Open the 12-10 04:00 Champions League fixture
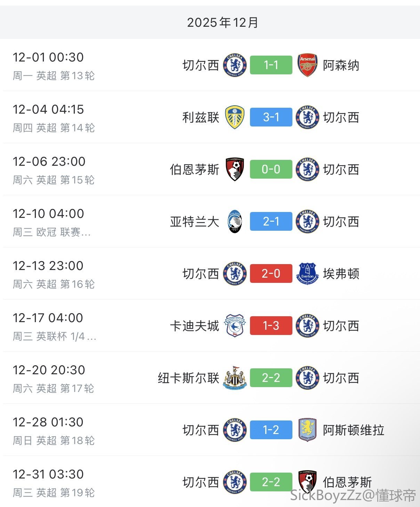 49,221
